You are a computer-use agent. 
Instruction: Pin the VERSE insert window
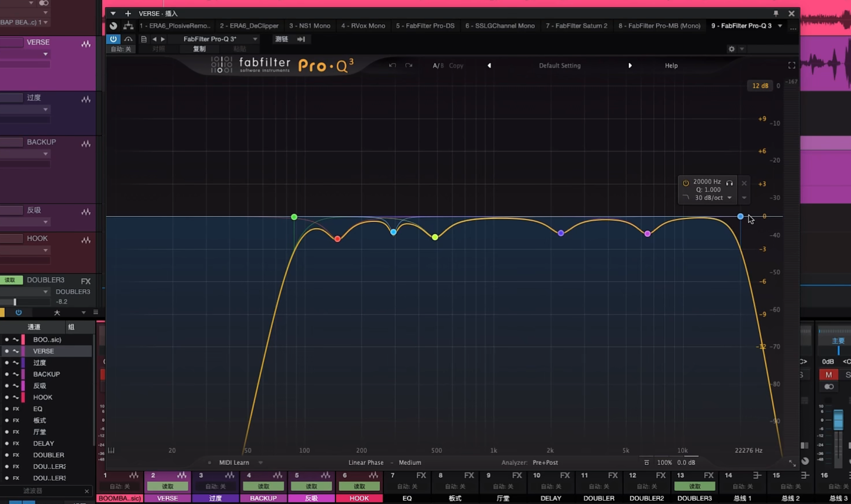point(776,14)
